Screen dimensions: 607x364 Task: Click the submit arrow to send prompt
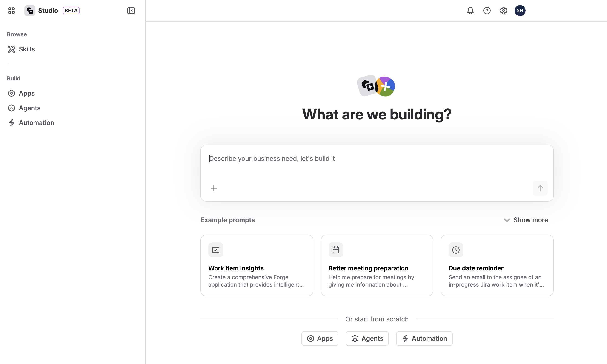pos(540,188)
